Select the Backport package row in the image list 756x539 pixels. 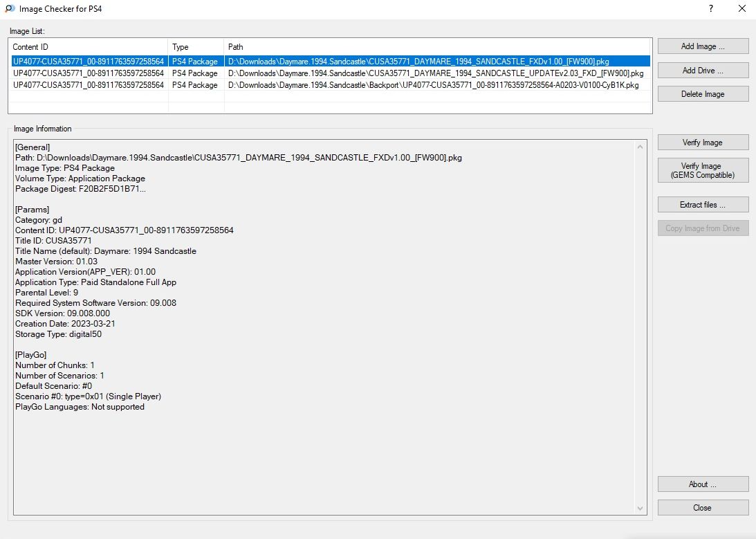[x=330, y=85]
